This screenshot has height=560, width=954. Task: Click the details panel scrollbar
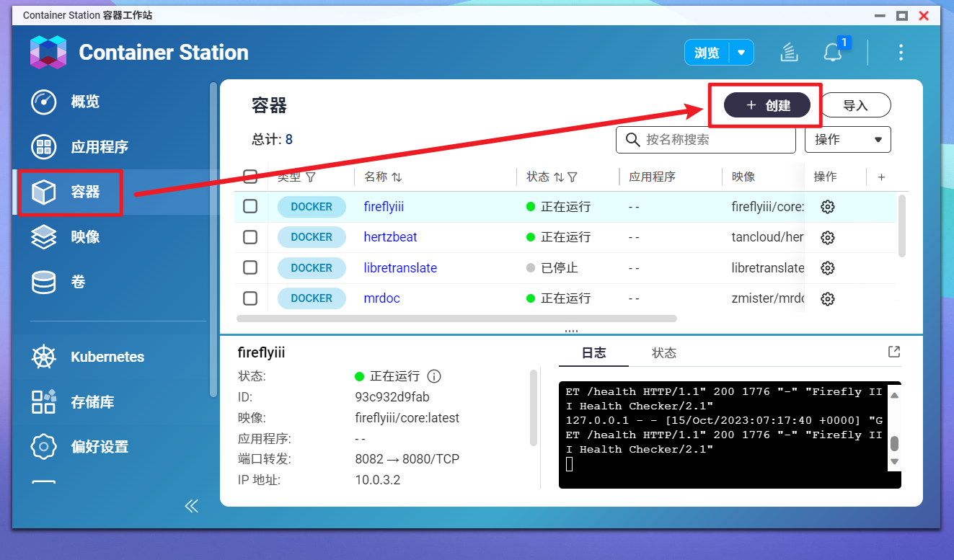point(534,408)
